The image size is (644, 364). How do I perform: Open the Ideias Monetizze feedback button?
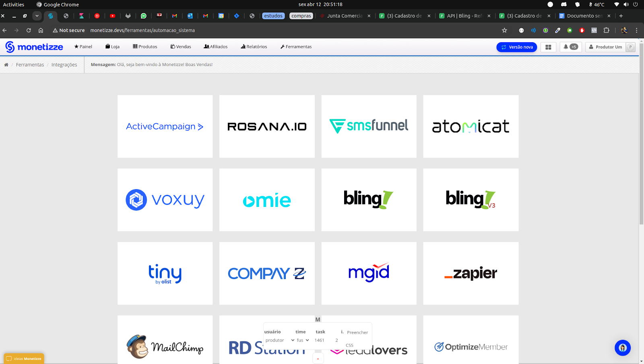[x=24, y=358]
